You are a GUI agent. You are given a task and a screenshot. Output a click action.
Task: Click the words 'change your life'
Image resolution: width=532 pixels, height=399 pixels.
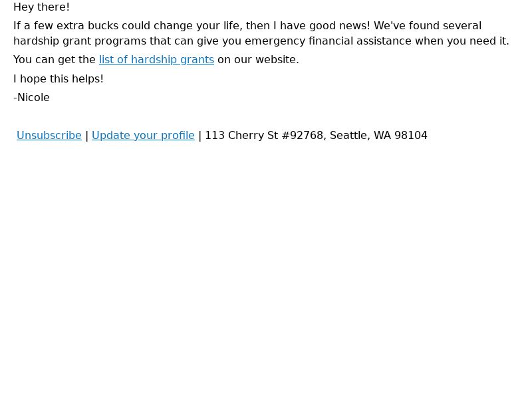point(198,26)
